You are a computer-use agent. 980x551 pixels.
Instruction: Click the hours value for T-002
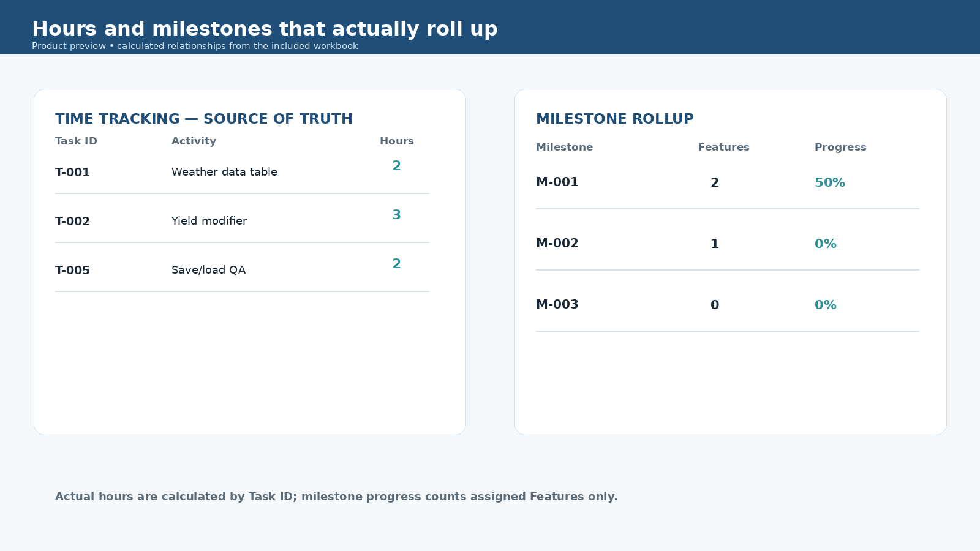(x=396, y=215)
